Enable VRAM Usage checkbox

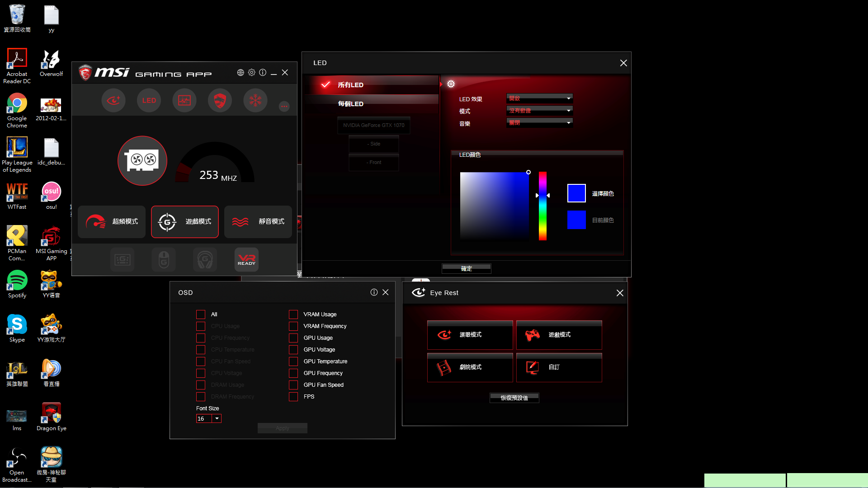[293, 314]
